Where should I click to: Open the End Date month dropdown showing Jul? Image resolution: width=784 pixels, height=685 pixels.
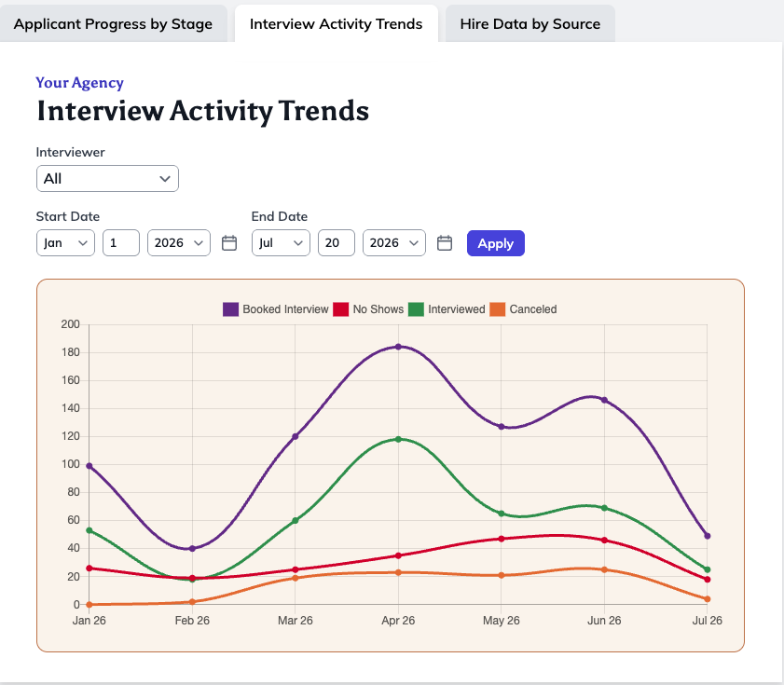click(281, 243)
